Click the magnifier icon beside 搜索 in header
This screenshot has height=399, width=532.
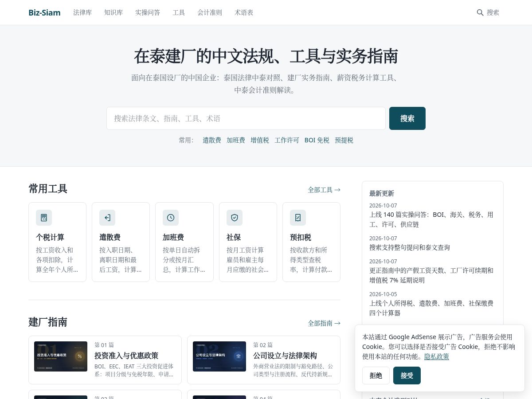pos(480,12)
